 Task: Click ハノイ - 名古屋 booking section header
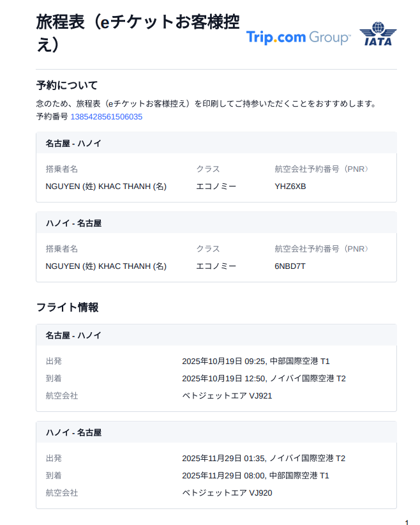point(73,224)
